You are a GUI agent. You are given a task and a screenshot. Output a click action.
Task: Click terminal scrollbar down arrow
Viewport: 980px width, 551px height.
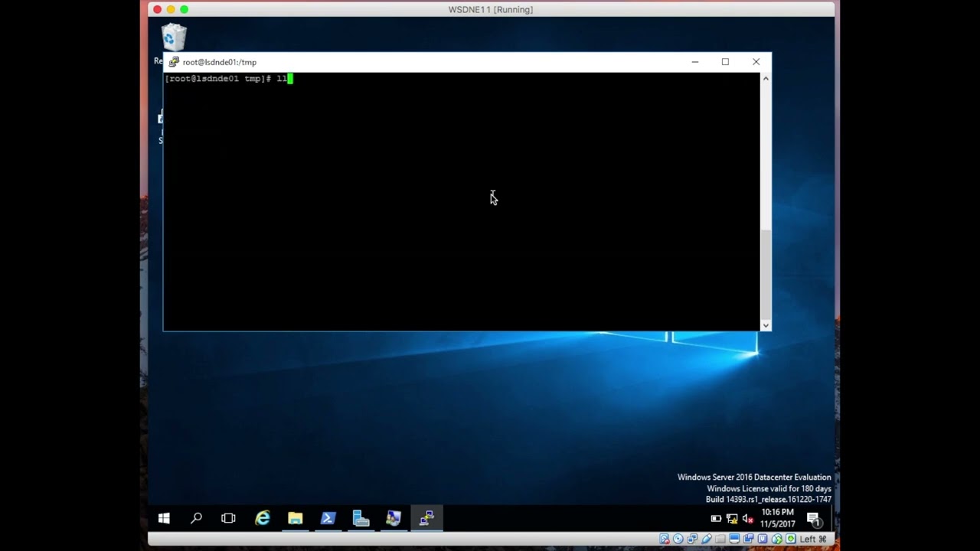[x=766, y=325]
